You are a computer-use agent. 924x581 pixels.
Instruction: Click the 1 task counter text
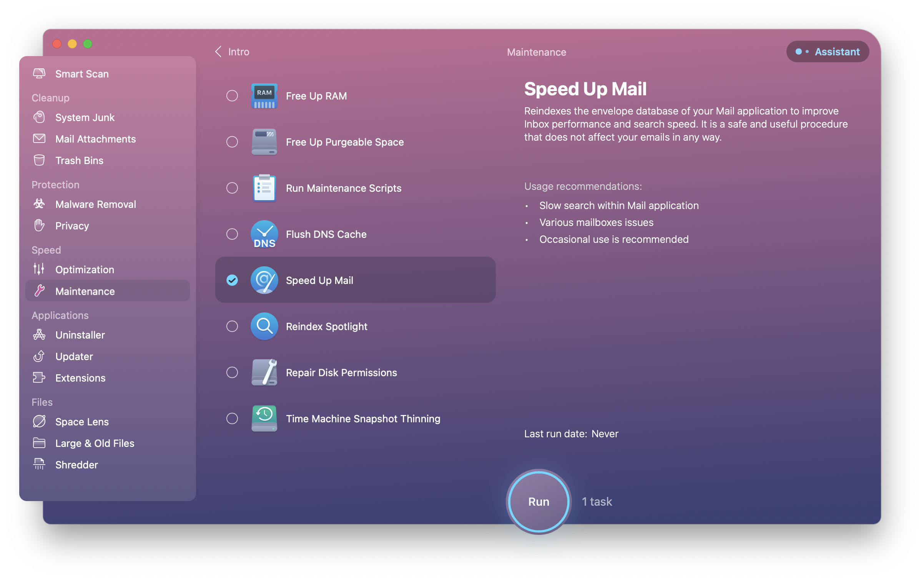click(x=597, y=502)
